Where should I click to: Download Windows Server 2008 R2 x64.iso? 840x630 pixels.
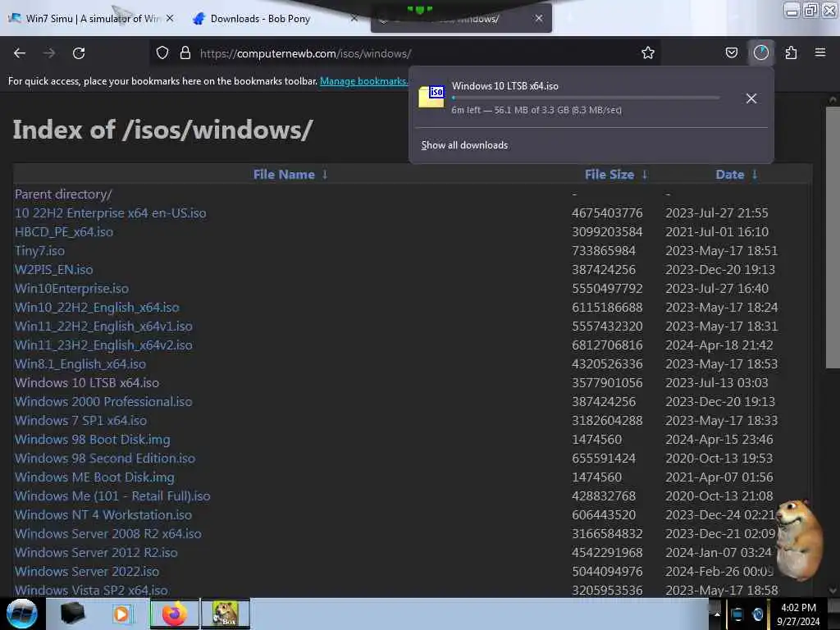click(x=108, y=533)
